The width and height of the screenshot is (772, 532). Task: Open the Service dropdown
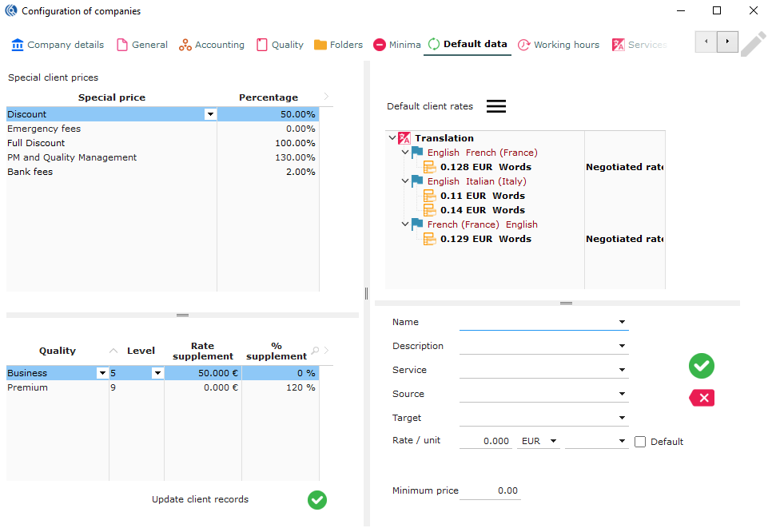tap(622, 371)
